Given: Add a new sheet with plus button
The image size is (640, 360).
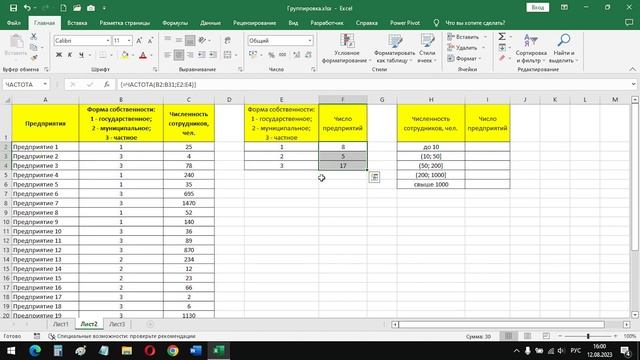Looking at the screenshot, I should coord(150,324).
